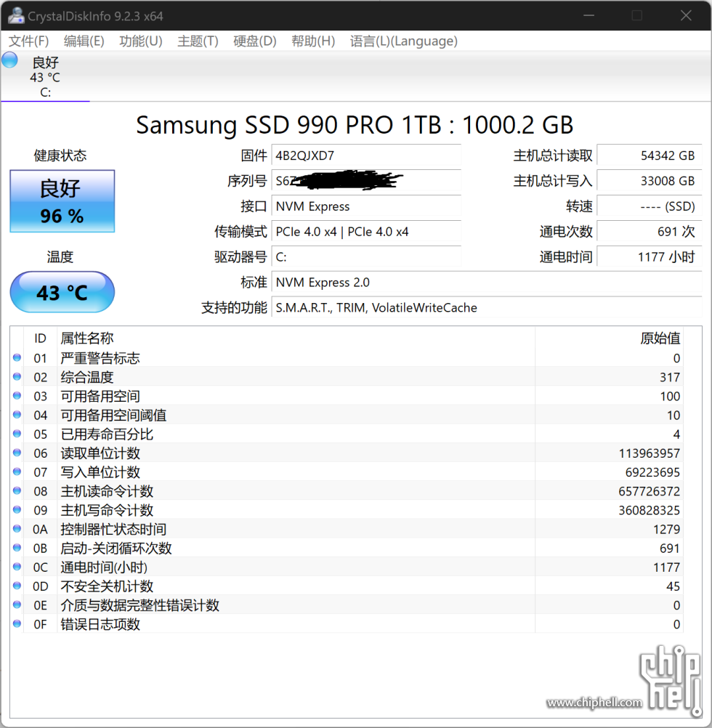The image size is (712, 728).
Task: Click power-on count value 691 次
Action: pyautogui.click(x=650, y=231)
